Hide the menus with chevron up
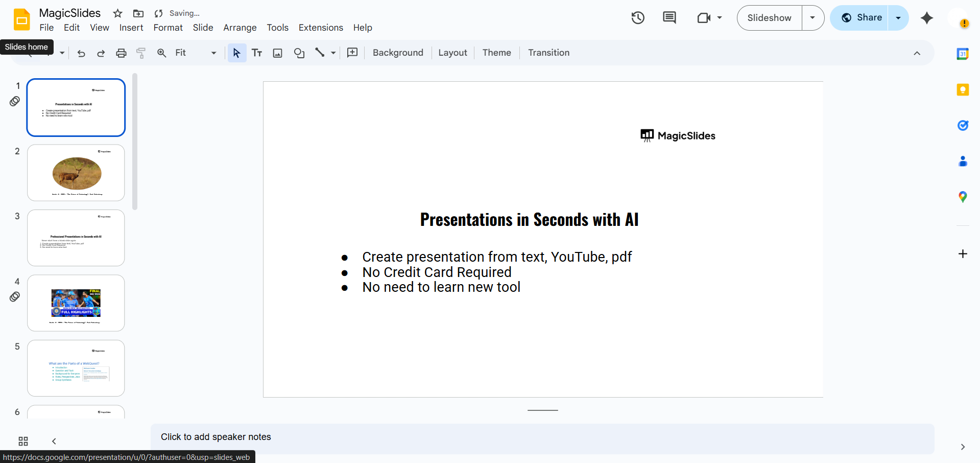 [917, 53]
